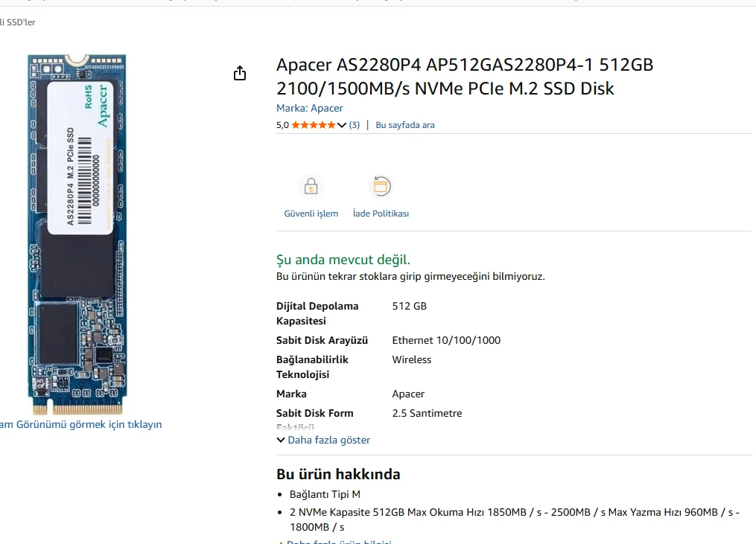Click the 'Dijital Depolama Kapasitesi' spec label
The width and height of the screenshot is (756, 544).
pyautogui.click(x=317, y=313)
